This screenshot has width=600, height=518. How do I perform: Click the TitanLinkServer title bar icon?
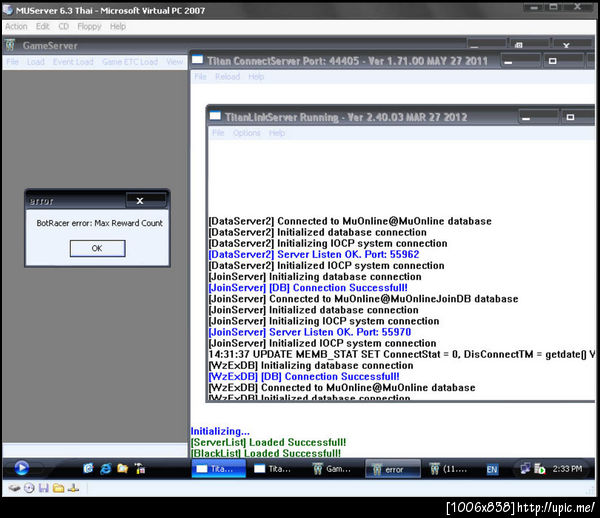tap(215, 116)
